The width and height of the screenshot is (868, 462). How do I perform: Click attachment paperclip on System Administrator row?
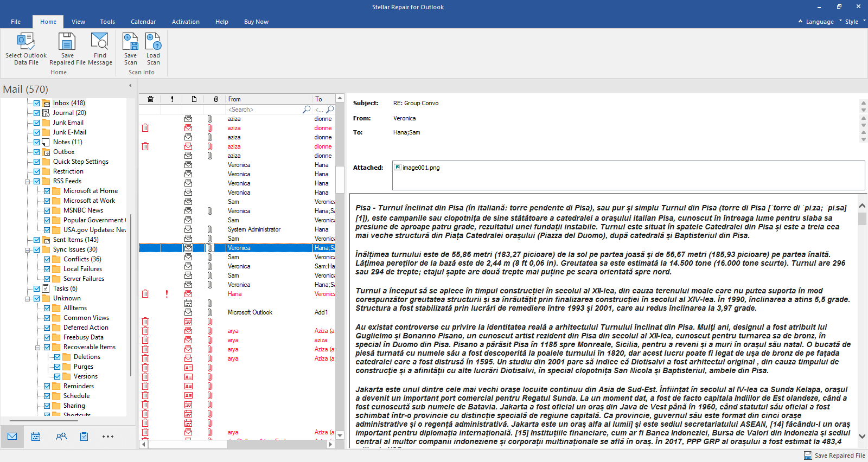click(210, 229)
